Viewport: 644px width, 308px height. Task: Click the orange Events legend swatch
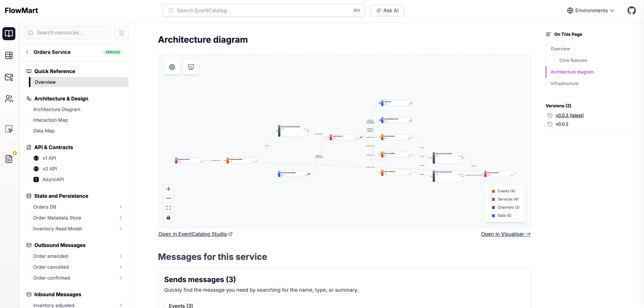coord(493,191)
